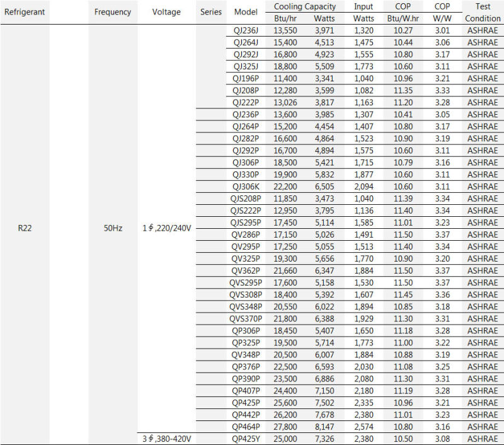Click the 8,147 Watts cooling value
The width and height of the screenshot is (504, 445).
tap(324, 427)
